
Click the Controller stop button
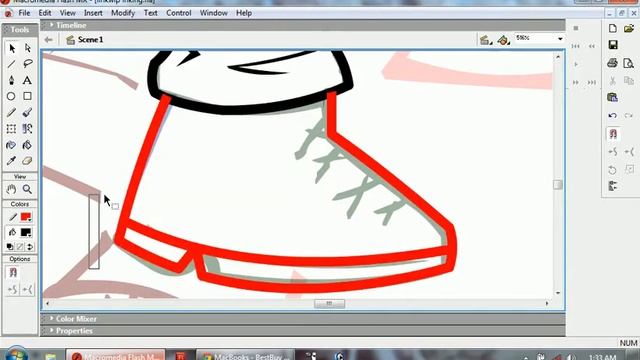[576, 28]
